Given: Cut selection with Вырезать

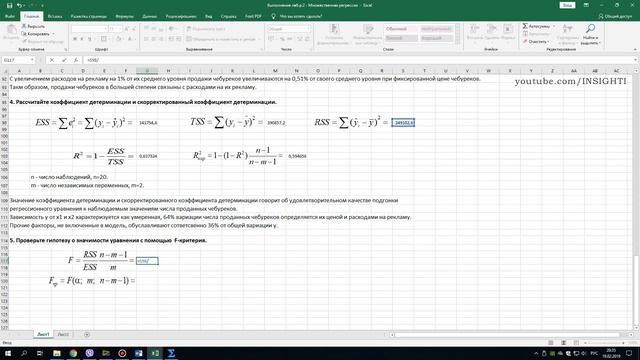Looking at the screenshot, I should tap(33, 27).
